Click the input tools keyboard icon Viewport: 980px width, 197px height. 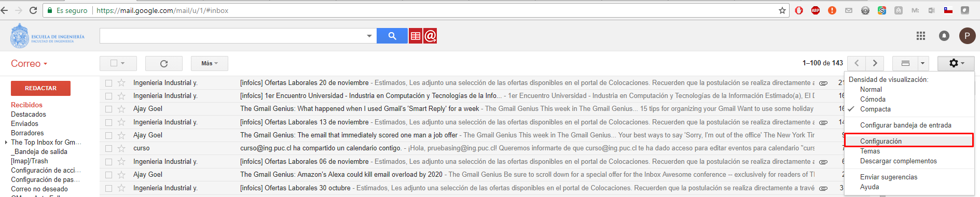point(905,63)
